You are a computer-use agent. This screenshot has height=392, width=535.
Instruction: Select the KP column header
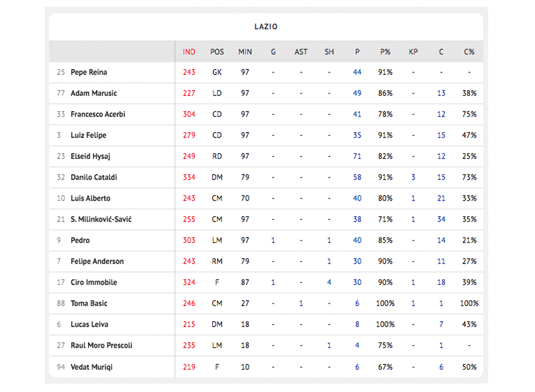413,52
